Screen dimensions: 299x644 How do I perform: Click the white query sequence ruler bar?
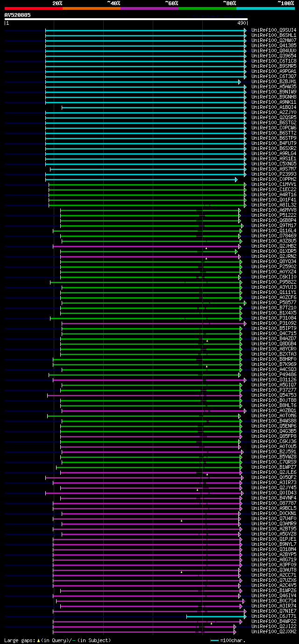[126, 19]
